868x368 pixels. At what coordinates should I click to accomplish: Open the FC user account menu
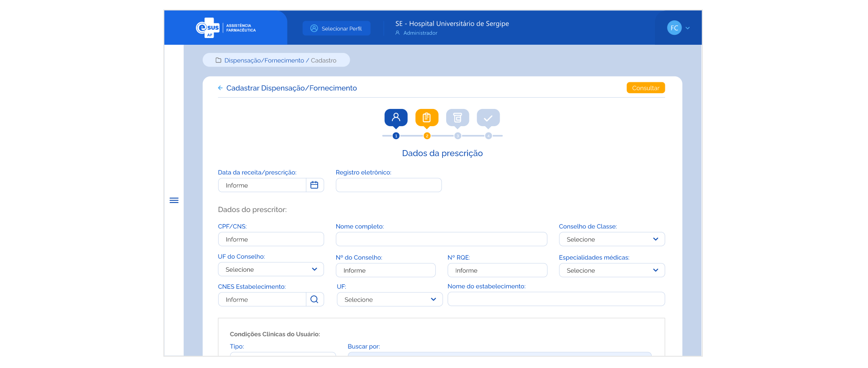(678, 28)
